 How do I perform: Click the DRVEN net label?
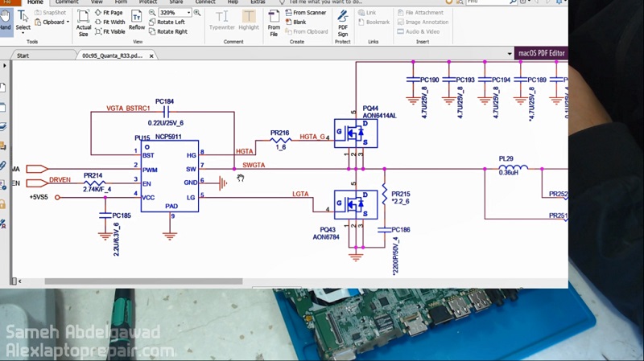(60, 179)
